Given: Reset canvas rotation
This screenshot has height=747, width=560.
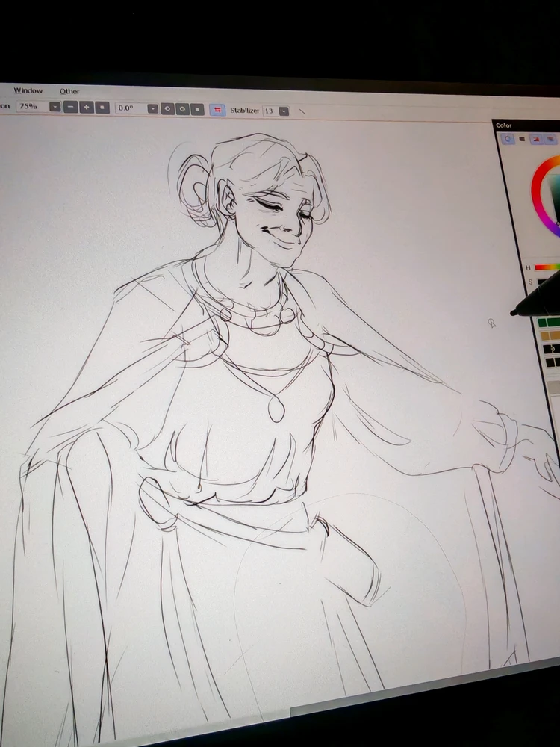Looking at the screenshot, I should (x=197, y=110).
